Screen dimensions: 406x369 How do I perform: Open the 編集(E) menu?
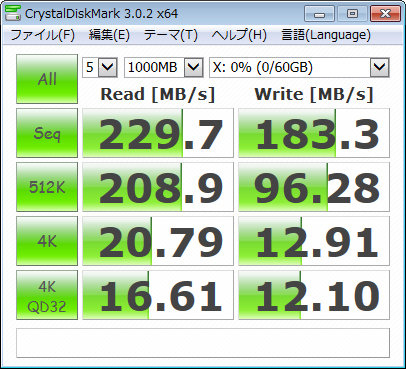109,35
